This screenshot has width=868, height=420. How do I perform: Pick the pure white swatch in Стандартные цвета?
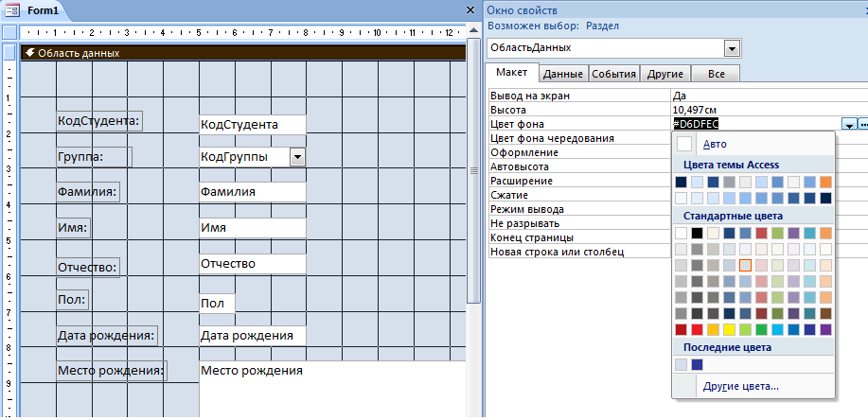click(x=681, y=233)
